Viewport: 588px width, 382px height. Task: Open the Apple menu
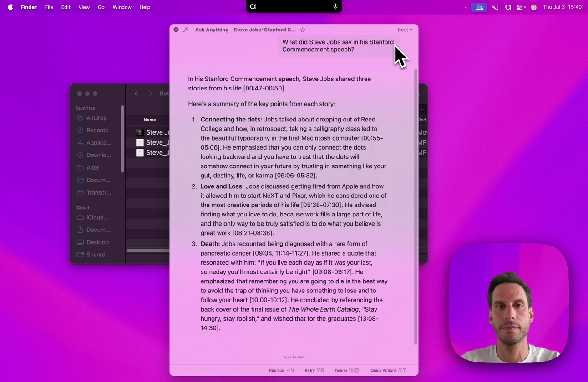pos(10,7)
